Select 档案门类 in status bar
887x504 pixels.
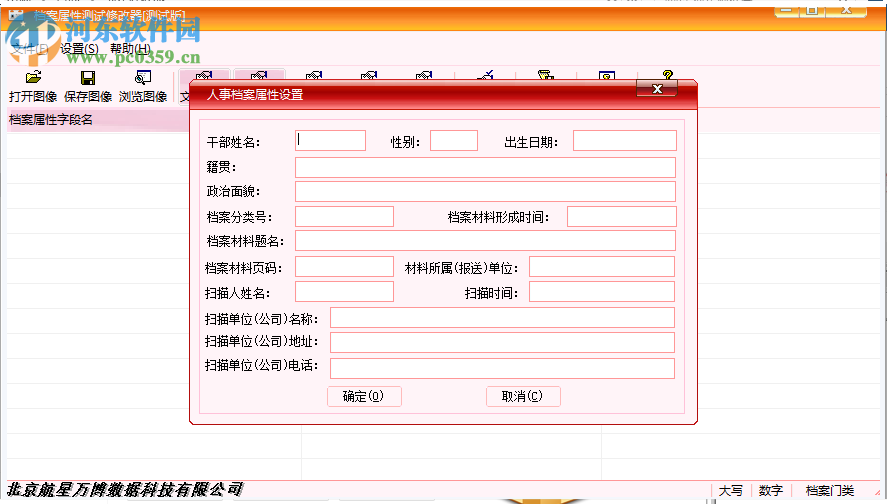click(x=829, y=490)
